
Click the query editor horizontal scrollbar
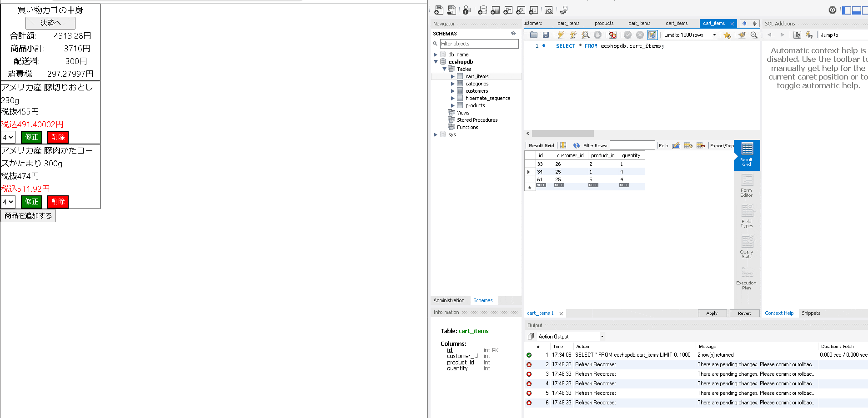tap(563, 134)
